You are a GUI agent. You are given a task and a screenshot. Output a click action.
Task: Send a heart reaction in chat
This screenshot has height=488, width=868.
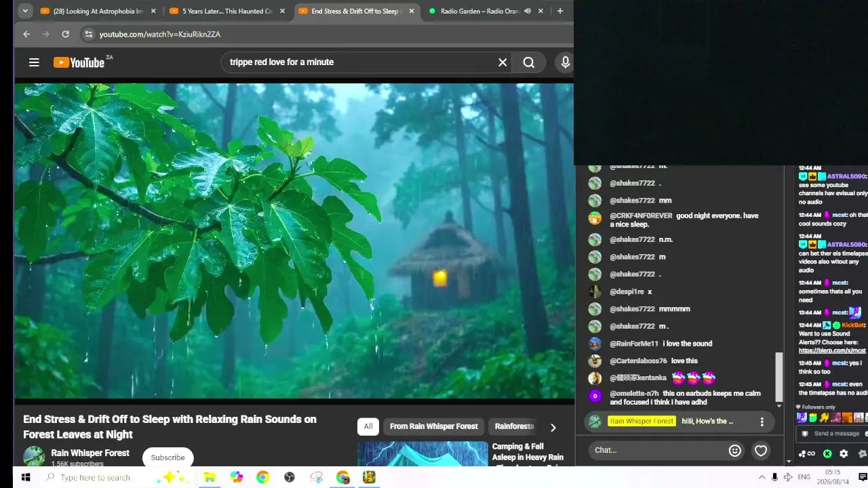click(x=761, y=450)
